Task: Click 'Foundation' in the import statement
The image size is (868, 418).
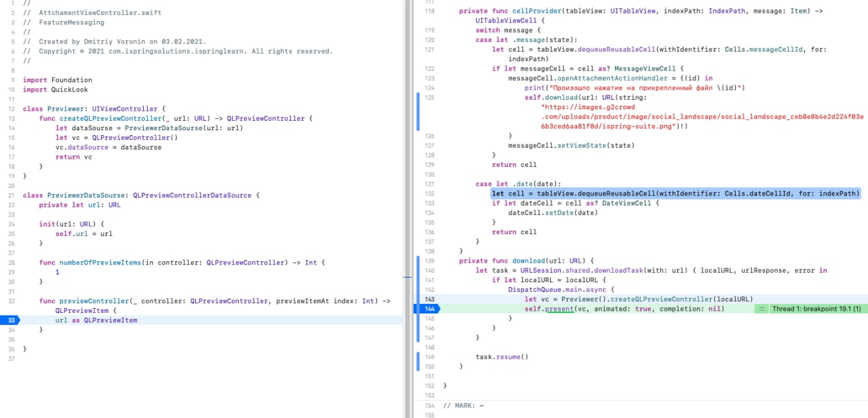Action: pos(71,80)
